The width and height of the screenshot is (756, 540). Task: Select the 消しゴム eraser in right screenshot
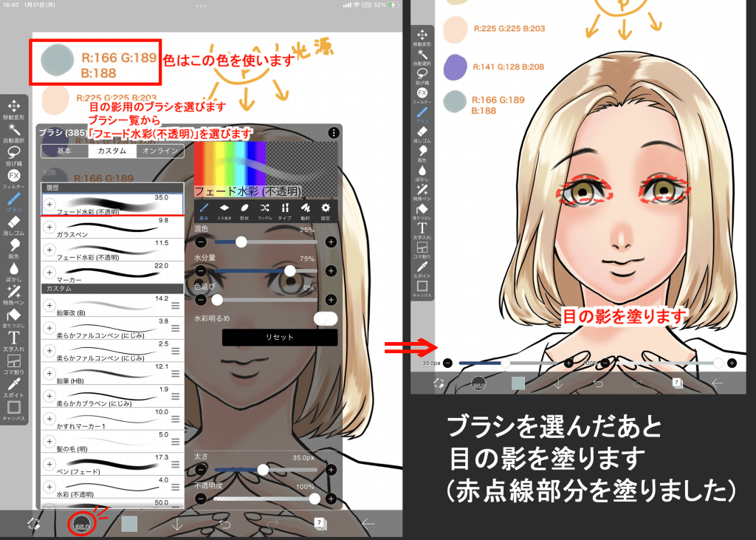(422, 134)
